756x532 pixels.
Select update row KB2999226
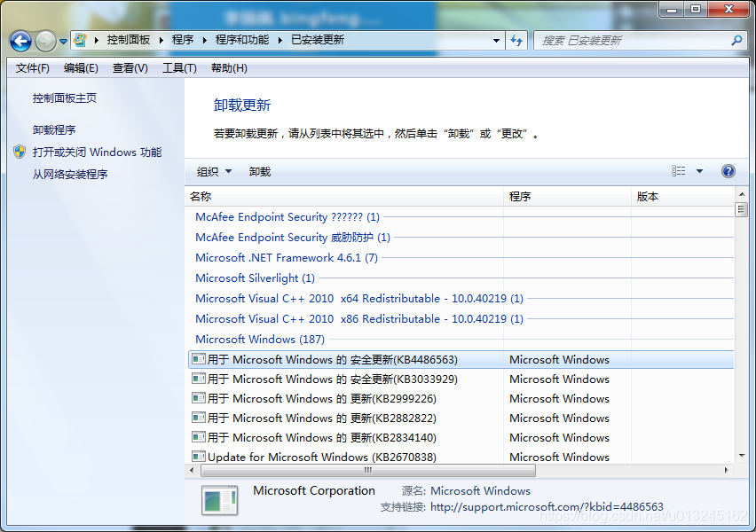pyautogui.click(x=461, y=398)
